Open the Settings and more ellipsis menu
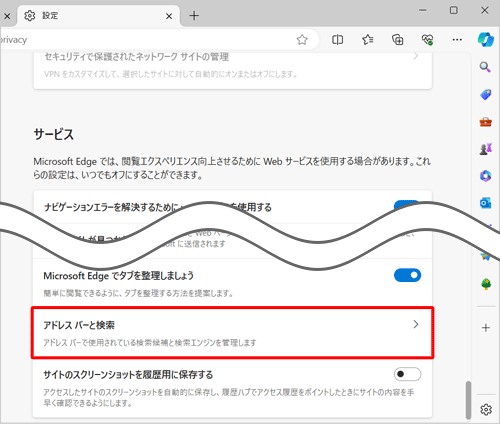This screenshot has height=424, width=500. pyautogui.click(x=457, y=40)
